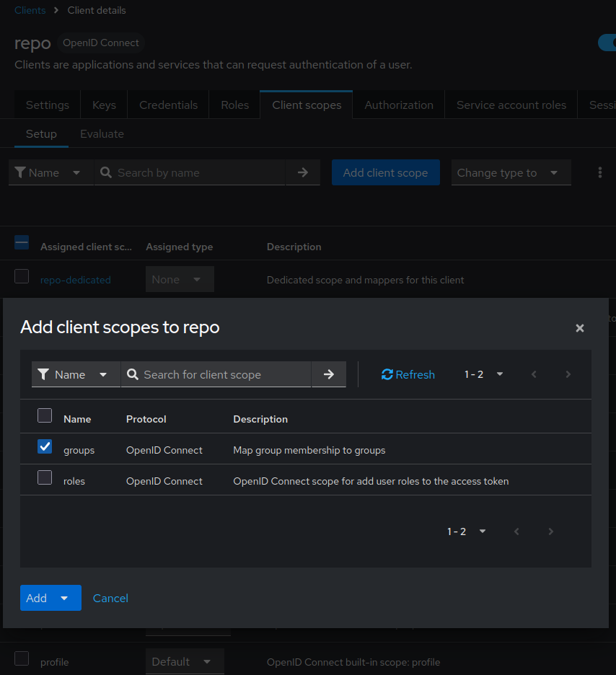
Task: Open the Name filter dropdown in dialog
Action: (x=76, y=374)
